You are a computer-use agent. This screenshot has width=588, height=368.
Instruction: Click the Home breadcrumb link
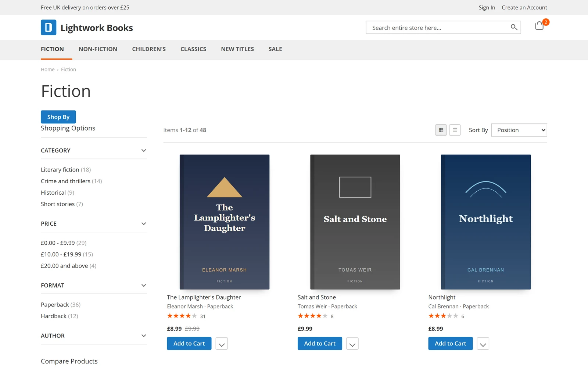[48, 70]
